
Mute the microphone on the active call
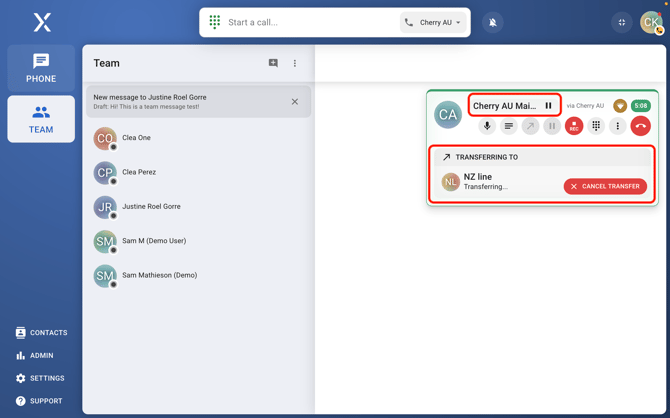pyautogui.click(x=487, y=126)
